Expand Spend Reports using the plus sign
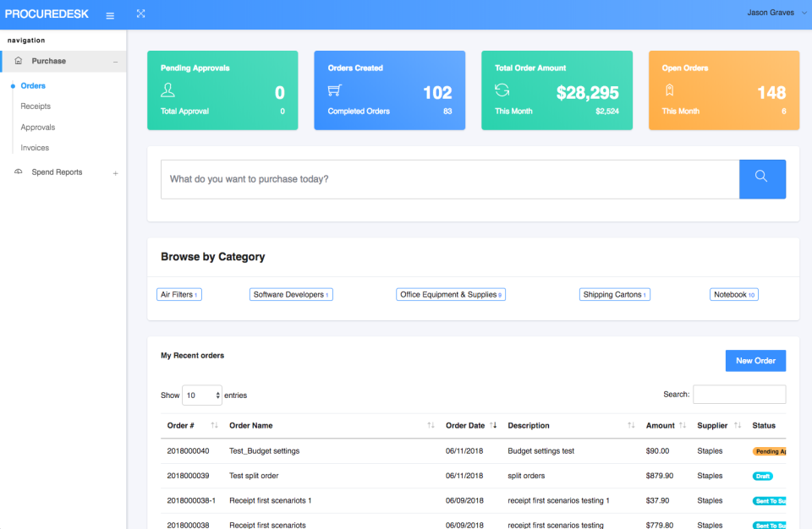The image size is (812, 529). point(115,172)
